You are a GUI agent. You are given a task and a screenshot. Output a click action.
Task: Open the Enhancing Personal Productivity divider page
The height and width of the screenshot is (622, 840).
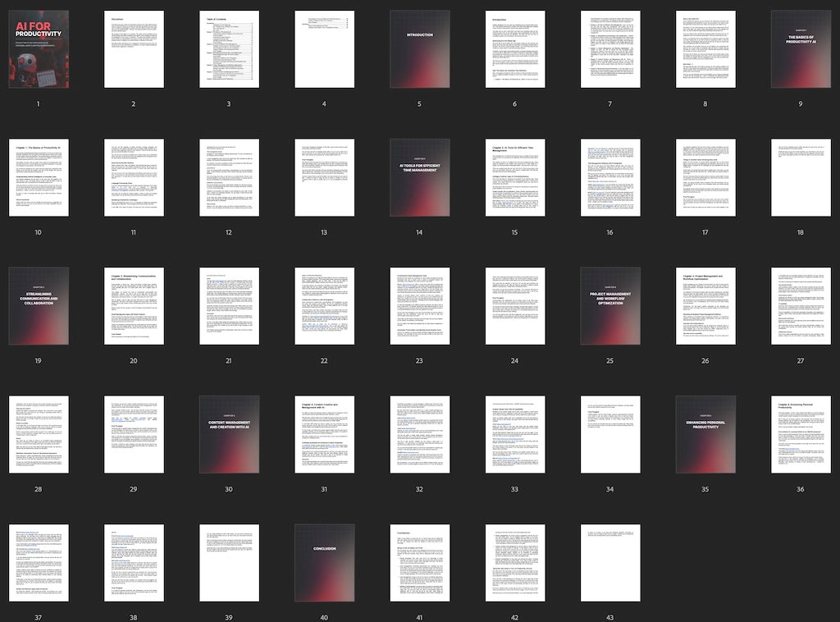coord(705,434)
